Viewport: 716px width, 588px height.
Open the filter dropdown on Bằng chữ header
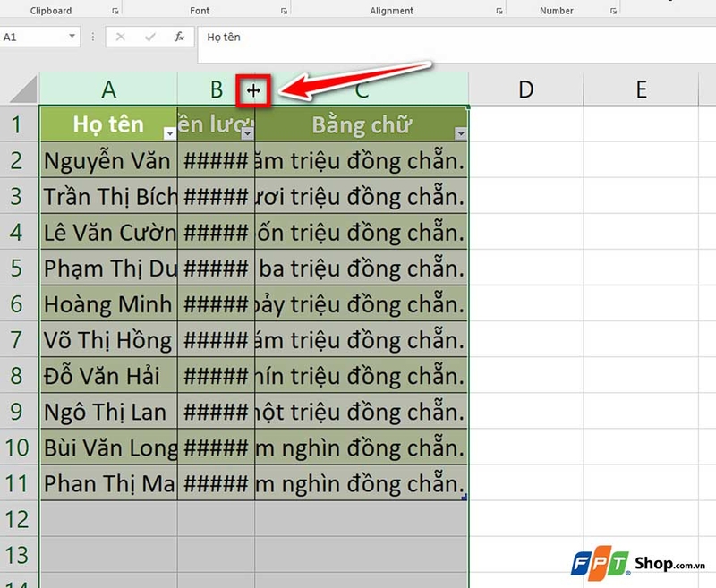pos(461,132)
